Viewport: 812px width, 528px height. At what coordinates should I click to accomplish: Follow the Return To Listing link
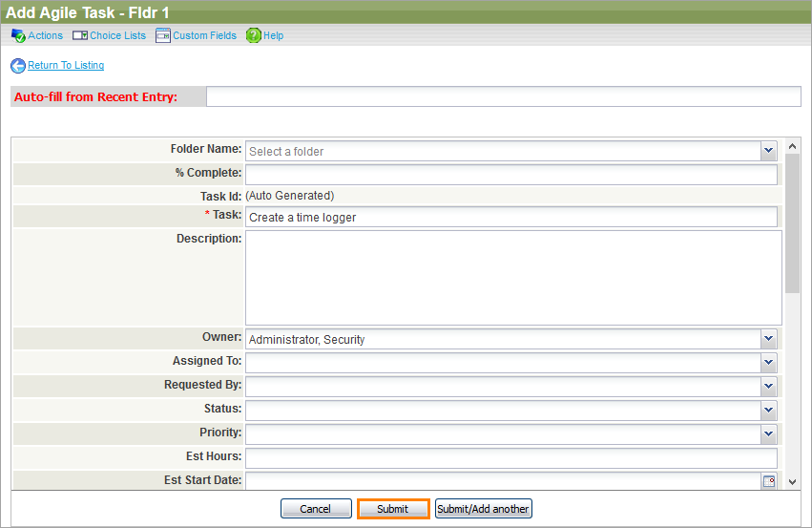(66, 65)
